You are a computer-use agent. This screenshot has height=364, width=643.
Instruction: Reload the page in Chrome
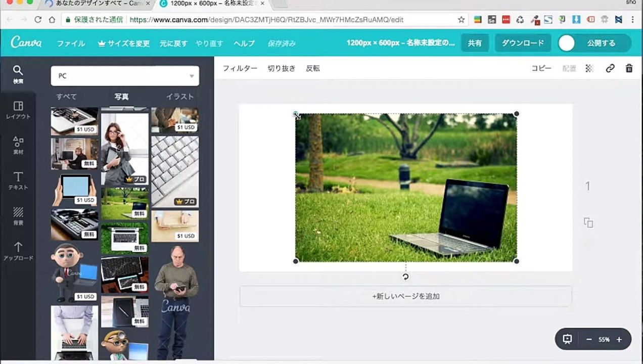pos(38,20)
